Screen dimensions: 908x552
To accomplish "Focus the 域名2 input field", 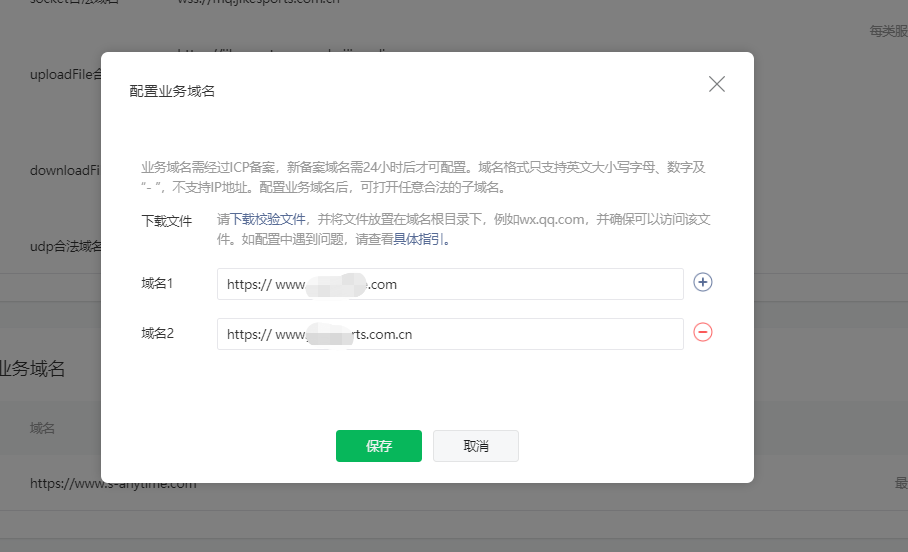I will pos(450,334).
